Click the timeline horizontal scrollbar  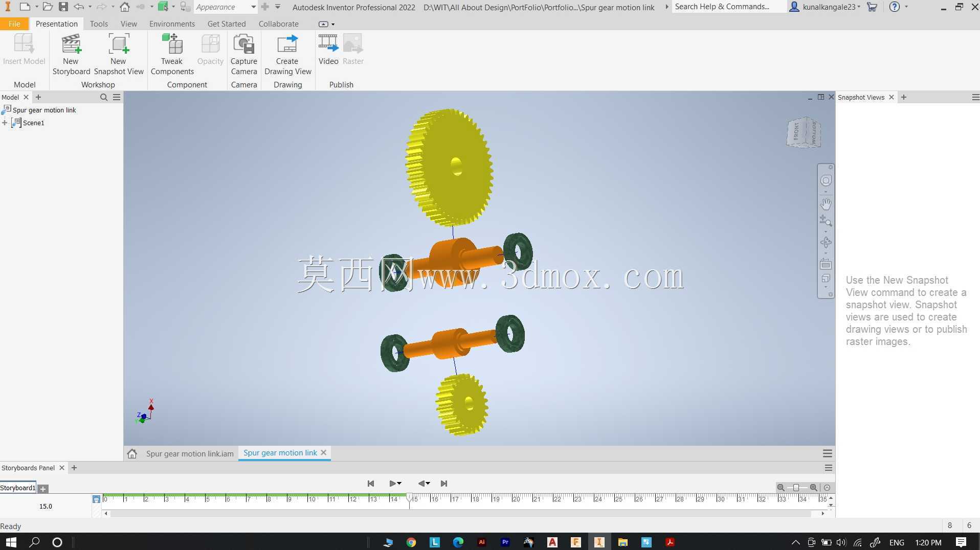(460, 513)
